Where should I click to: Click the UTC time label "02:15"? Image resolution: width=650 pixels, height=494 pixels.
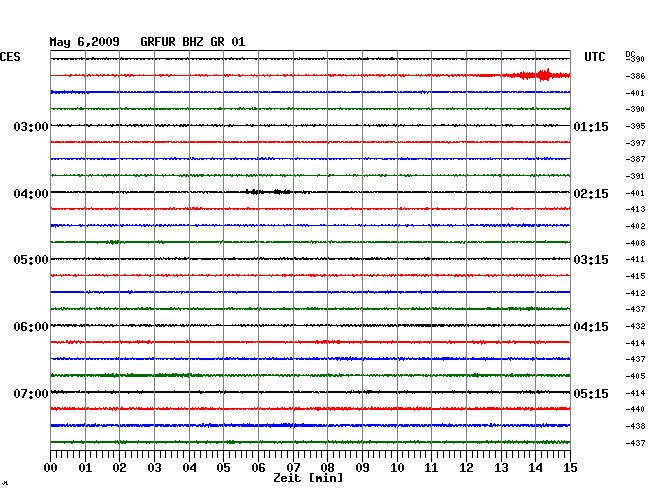click(591, 194)
